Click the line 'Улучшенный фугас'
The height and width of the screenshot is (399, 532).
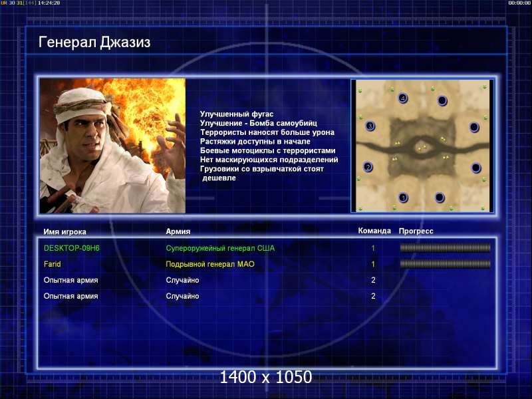(237, 114)
